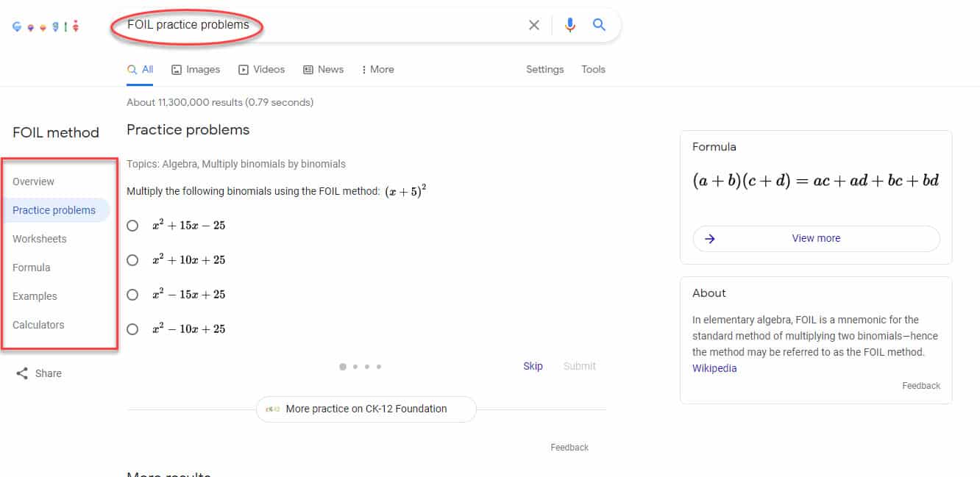Open the More search categories menu
980x477 pixels.
(x=377, y=68)
